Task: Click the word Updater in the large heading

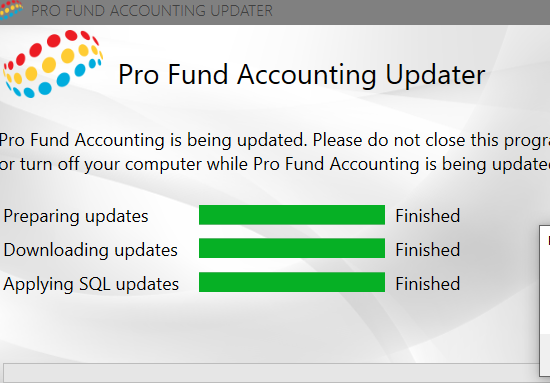Action: click(435, 75)
